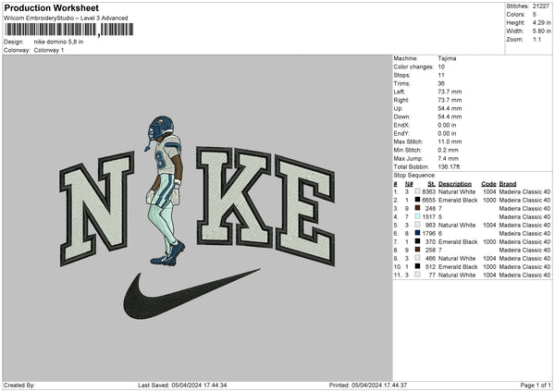Select the Height value 4.29 in
This screenshot has height=392, width=555.
[x=541, y=22]
